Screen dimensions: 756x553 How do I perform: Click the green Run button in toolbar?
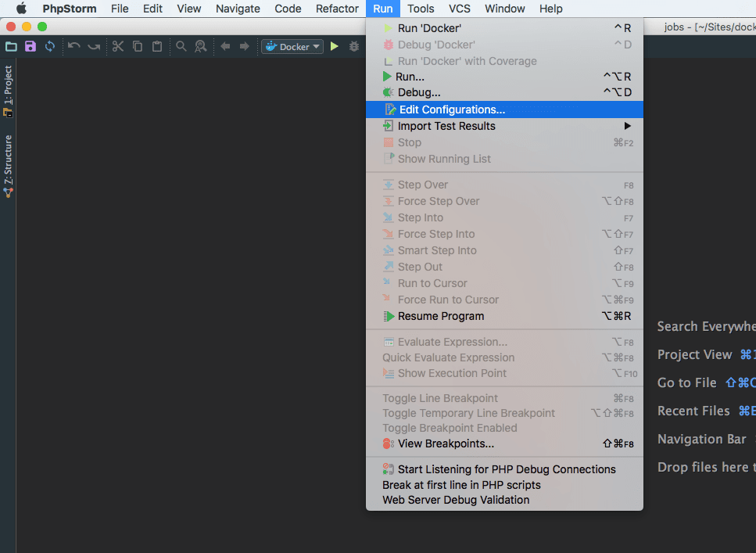coord(334,46)
